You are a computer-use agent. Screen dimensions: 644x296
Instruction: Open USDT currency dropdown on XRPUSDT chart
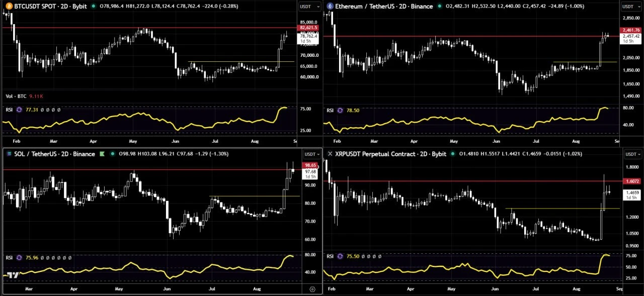pyautogui.click(x=633, y=154)
